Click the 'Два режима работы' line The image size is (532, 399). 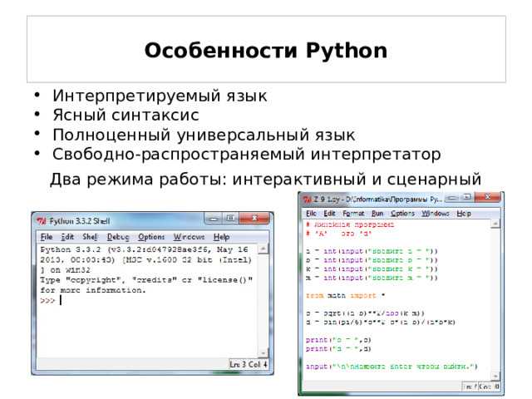pyautogui.click(x=266, y=180)
